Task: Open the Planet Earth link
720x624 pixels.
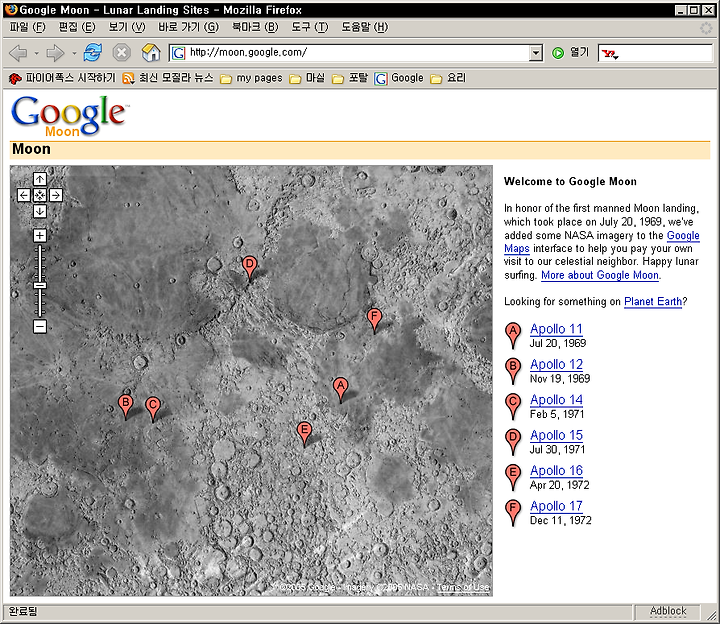Action: coord(652,302)
